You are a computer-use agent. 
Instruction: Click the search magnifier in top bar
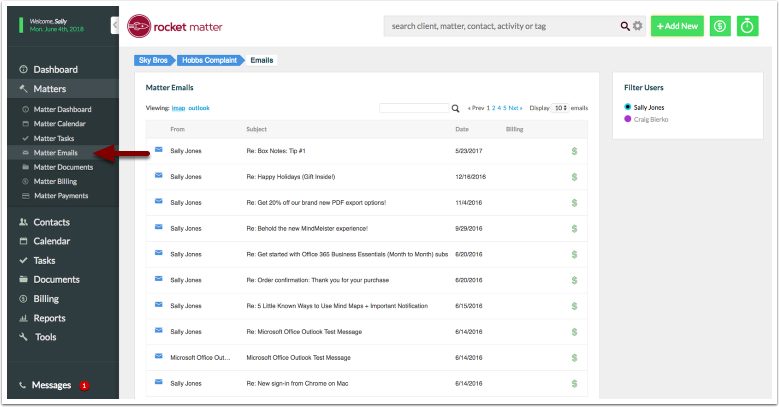pos(624,26)
